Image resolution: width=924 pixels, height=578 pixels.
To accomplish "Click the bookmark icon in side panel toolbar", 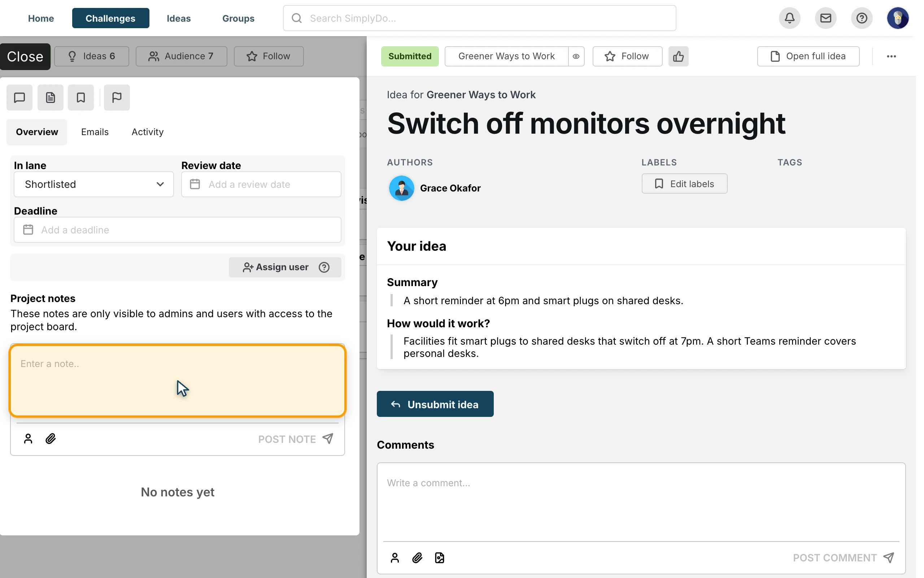I will (80, 98).
